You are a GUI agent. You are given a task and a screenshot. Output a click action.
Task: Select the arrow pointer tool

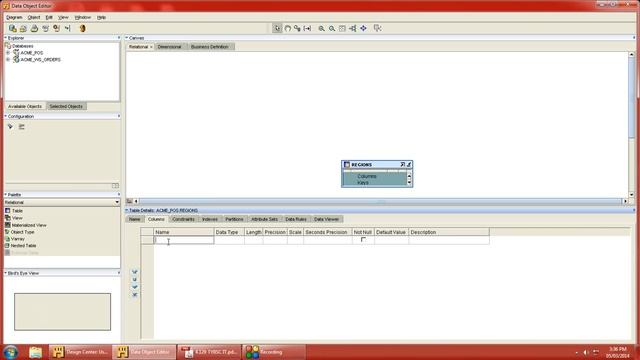277,28
